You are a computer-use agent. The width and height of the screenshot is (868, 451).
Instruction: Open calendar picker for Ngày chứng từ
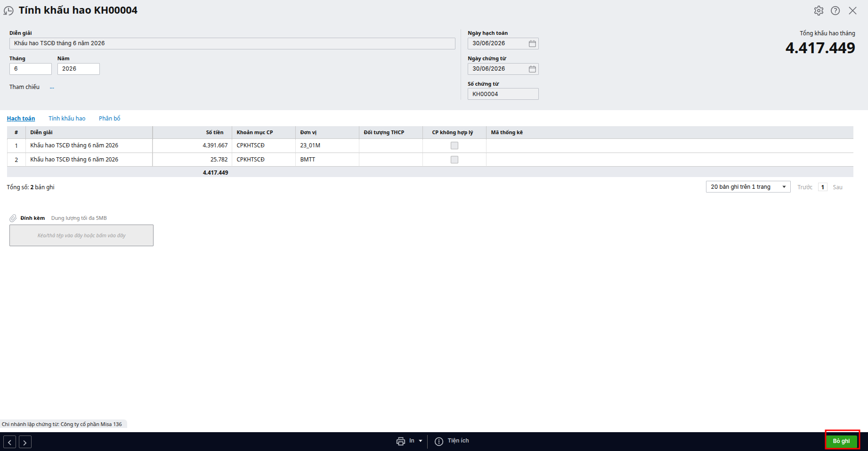point(532,69)
